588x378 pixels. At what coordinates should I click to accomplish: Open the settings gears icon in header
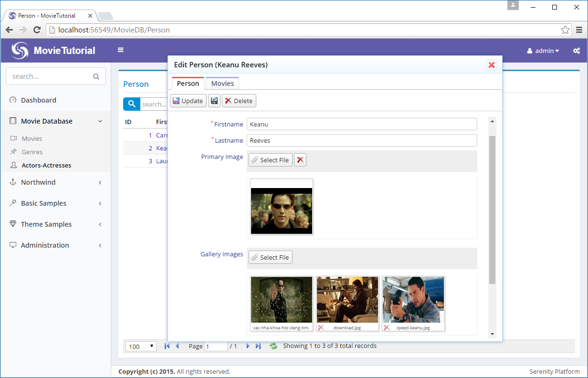tap(577, 51)
